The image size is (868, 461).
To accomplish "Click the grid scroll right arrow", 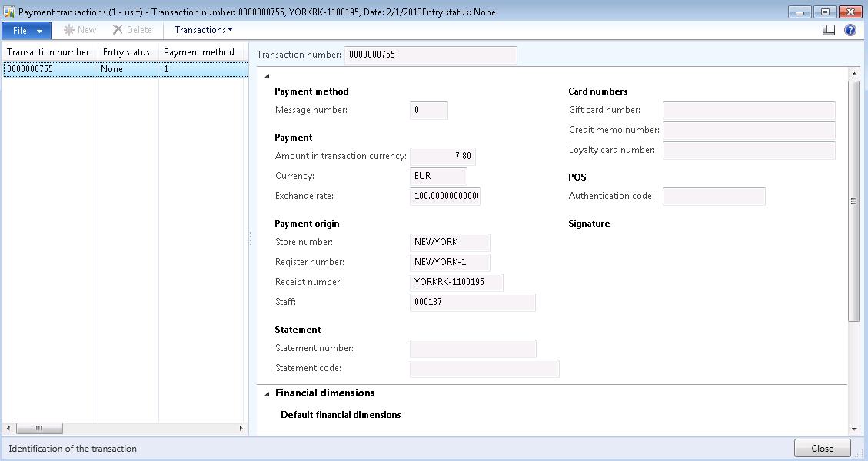I will pyautogui.click(x=241, y=428).
